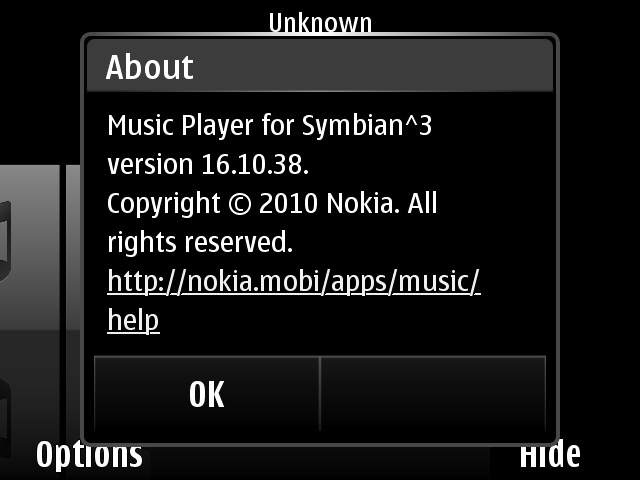Tap the upper music note album icon

click(x=5, y=241)
